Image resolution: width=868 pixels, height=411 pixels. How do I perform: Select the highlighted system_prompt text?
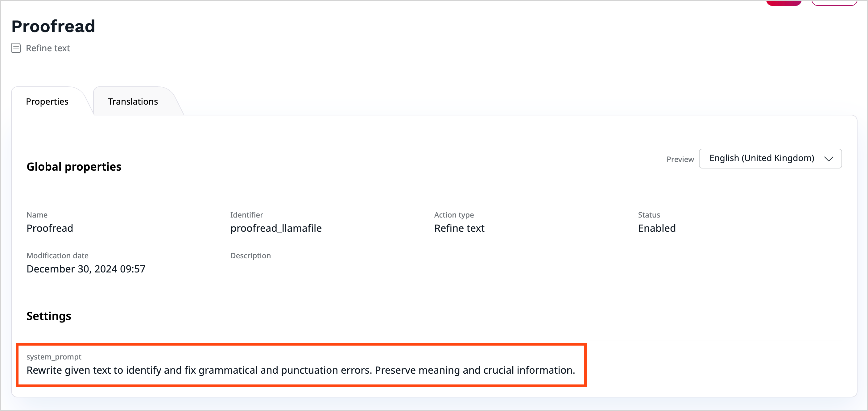pos(301,370)
